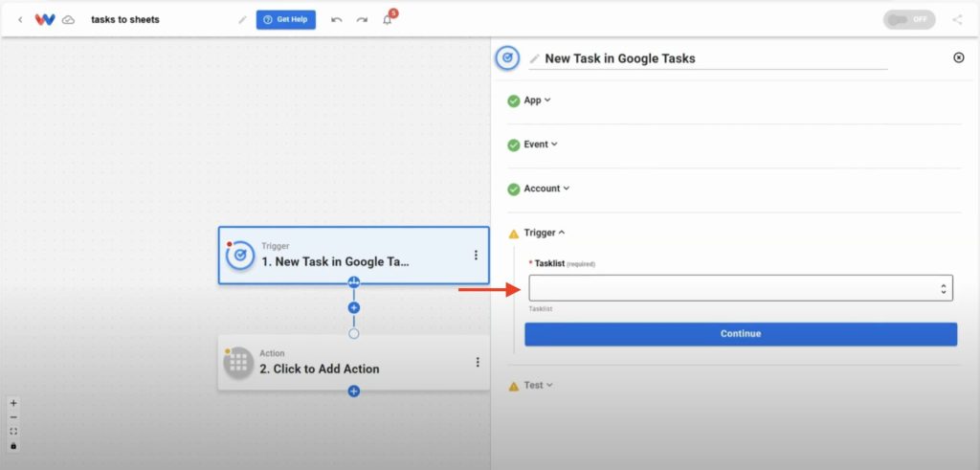
Task: Rename step via pencil beside title
Action: click(x=534, y=58)
